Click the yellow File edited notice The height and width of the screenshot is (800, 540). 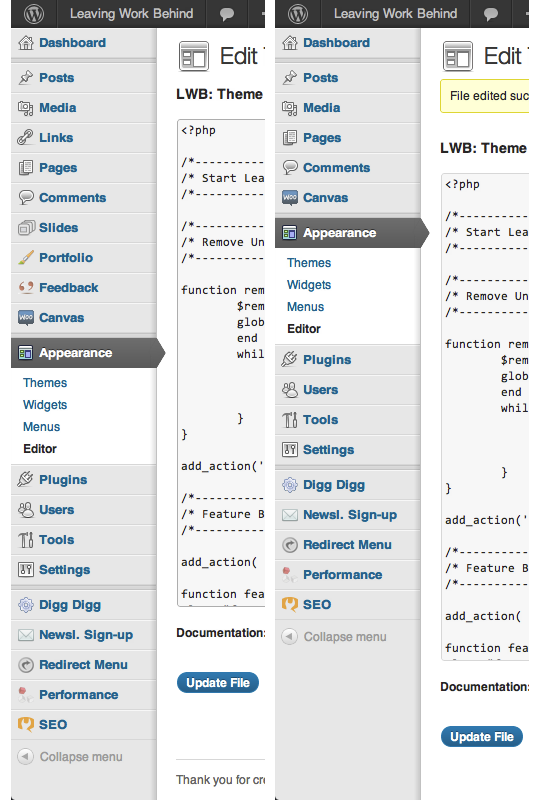[x=485, y=96]
